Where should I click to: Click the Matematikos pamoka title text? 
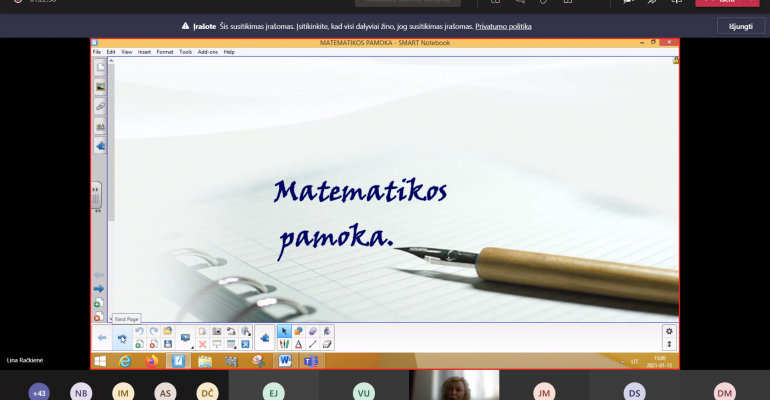(360, 219)
